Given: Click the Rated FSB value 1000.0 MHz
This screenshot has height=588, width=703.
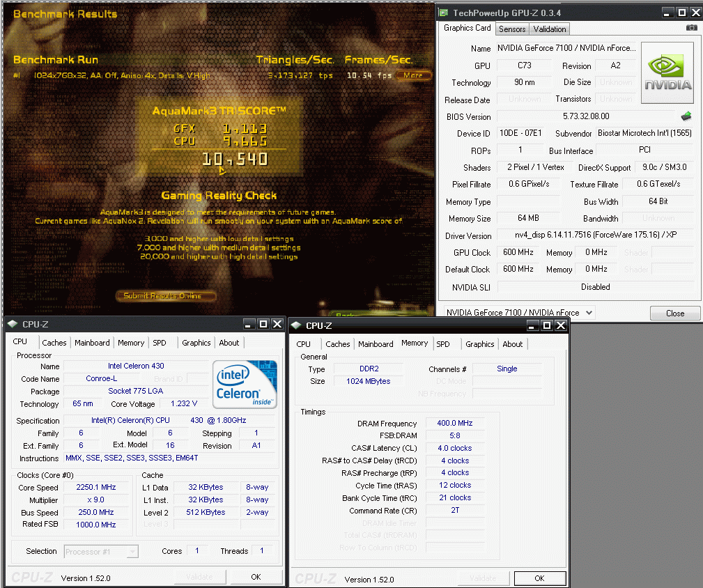Looking at the screenshot, I should [x=96, y=525].
